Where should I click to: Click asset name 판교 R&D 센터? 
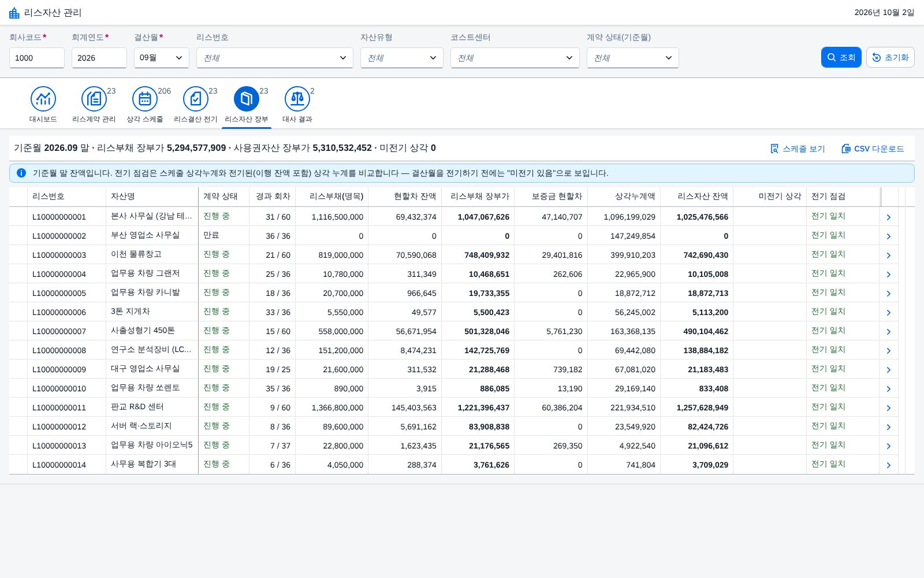(x=137, y=407)
